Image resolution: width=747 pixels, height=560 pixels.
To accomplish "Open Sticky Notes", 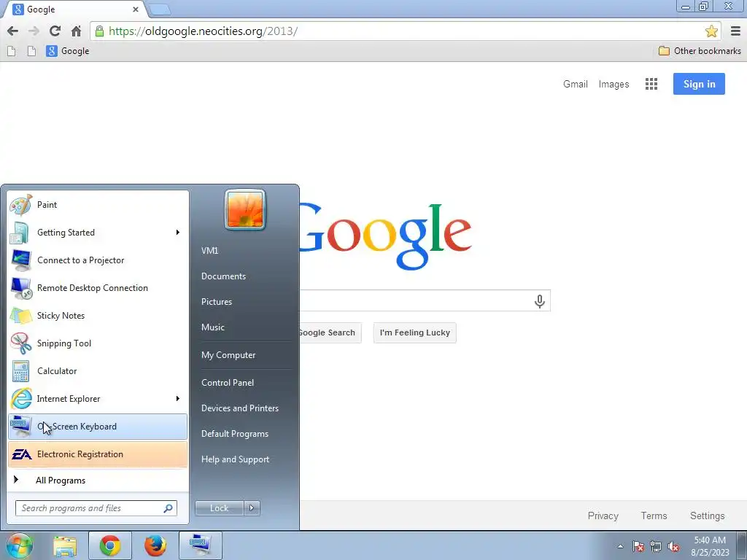I will tap(98, 316).
